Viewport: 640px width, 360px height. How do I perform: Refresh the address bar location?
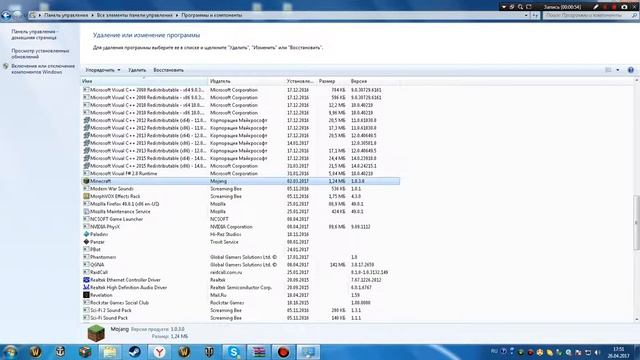(x=536, y=15)
